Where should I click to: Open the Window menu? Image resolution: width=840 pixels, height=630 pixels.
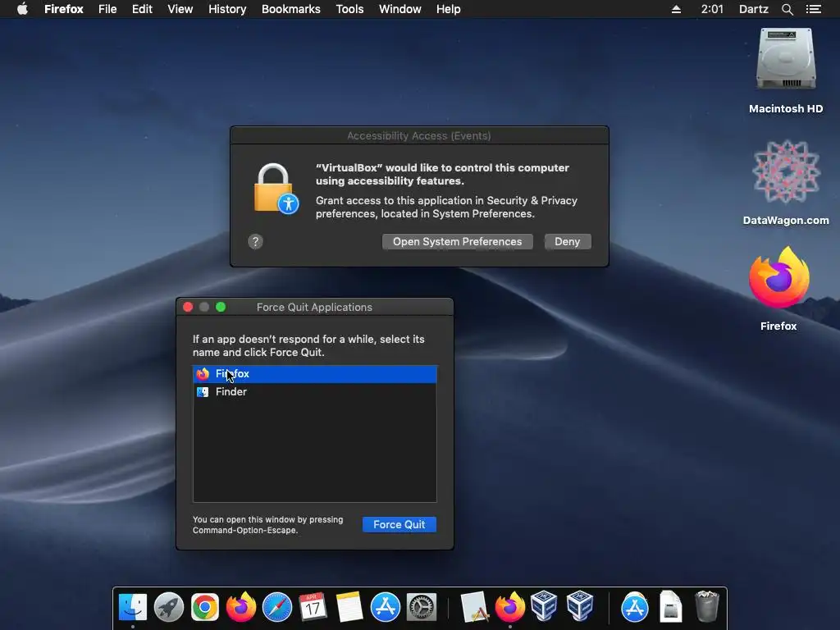400,9
